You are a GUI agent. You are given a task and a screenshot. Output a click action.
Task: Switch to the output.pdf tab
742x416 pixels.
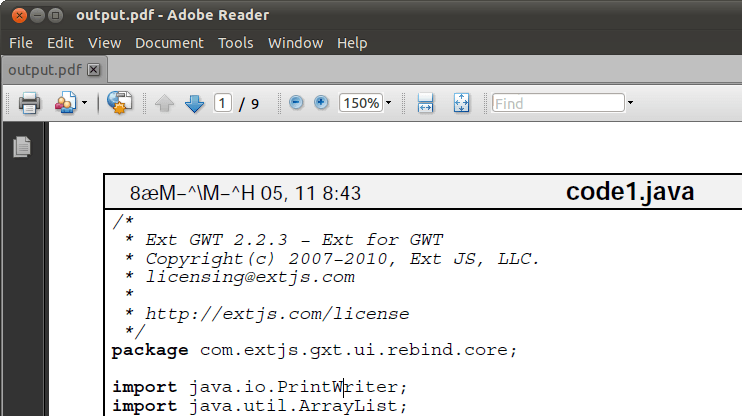[x=45, y=70]
